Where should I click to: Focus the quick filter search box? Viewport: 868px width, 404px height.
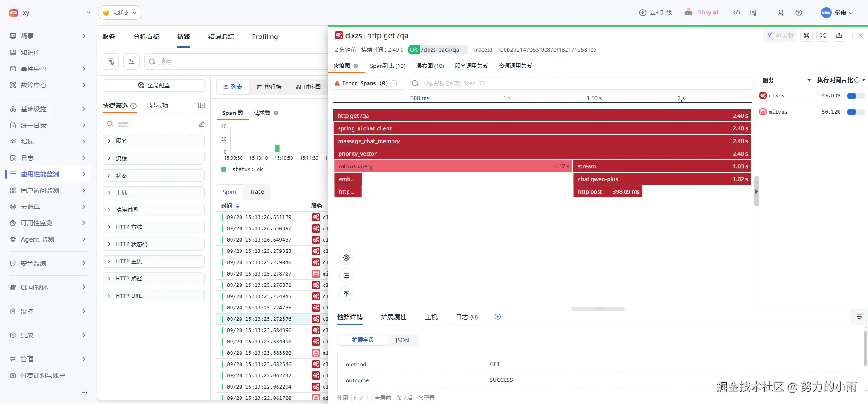144,124
